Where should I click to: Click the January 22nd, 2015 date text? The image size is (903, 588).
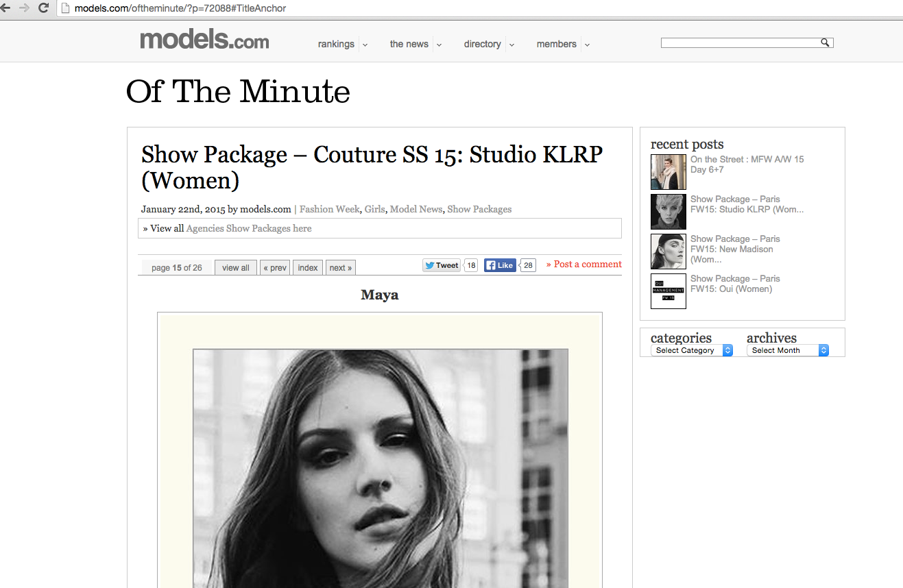click(x=183, y=209)
